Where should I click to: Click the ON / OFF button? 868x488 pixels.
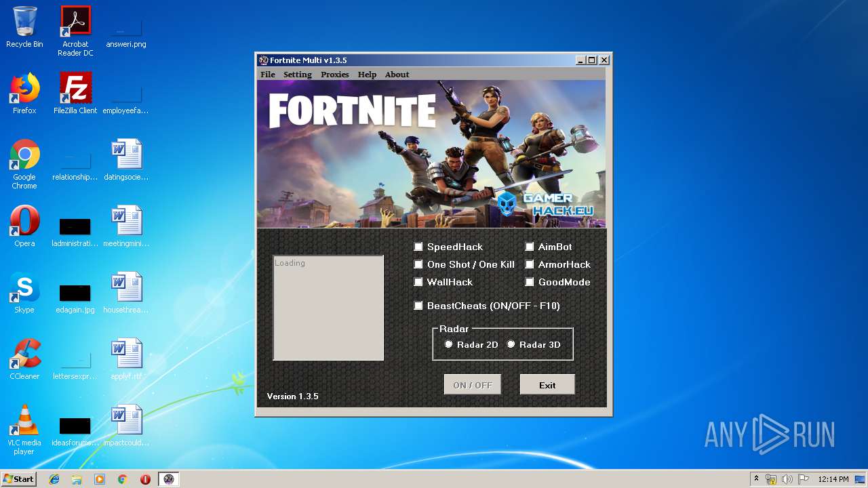pyautogui.click(x=473, y=385)
